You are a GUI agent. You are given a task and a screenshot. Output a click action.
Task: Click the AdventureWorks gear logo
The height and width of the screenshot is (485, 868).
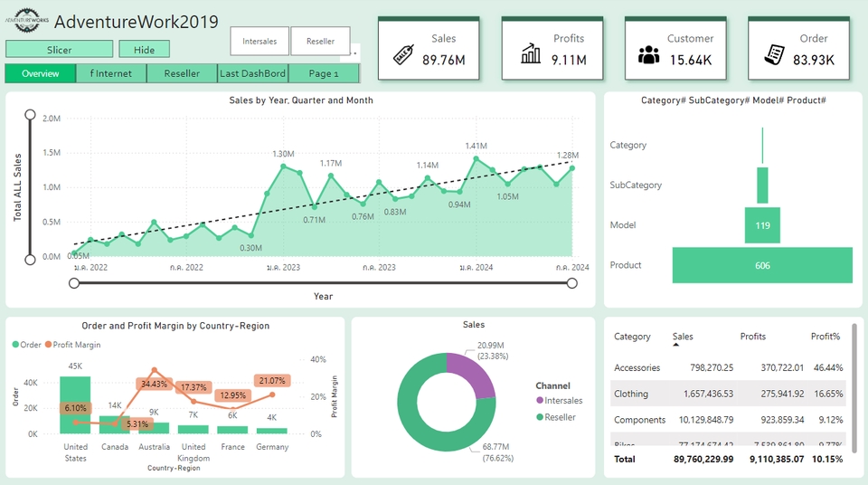27,20
